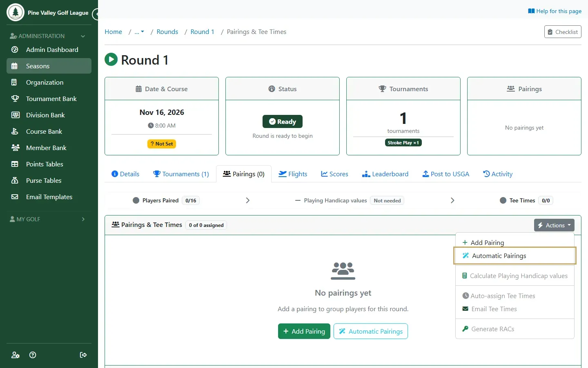Open the Division Bank page
Image resolution: width=588 pixels, height=368 pixels.
click(x=49, y=115)
